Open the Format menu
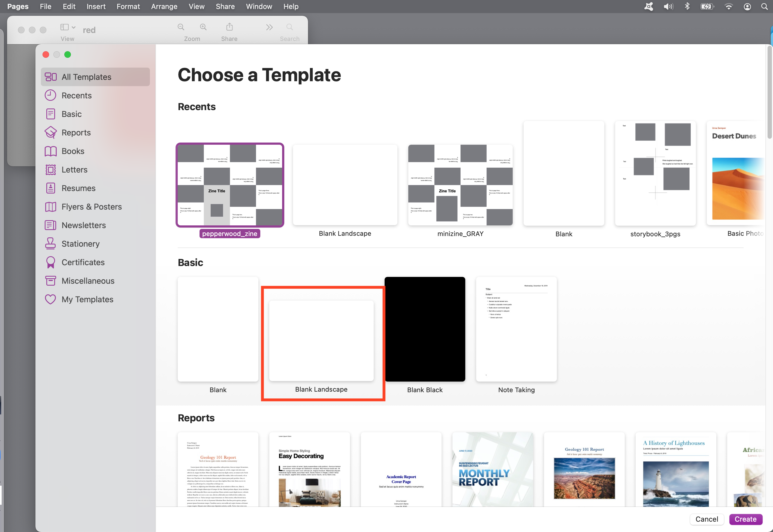The width and height of the screenshot is (773, 532). click(128, 6)
